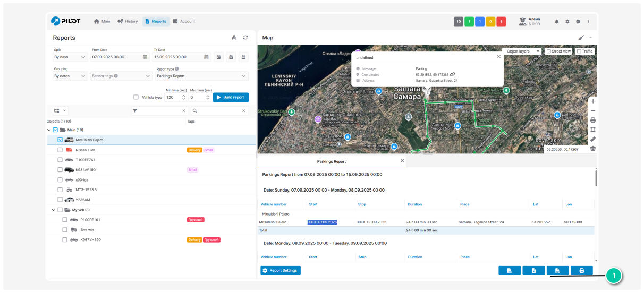
Task: Open the Object layers dropdown
Action: tap(523, 51)
